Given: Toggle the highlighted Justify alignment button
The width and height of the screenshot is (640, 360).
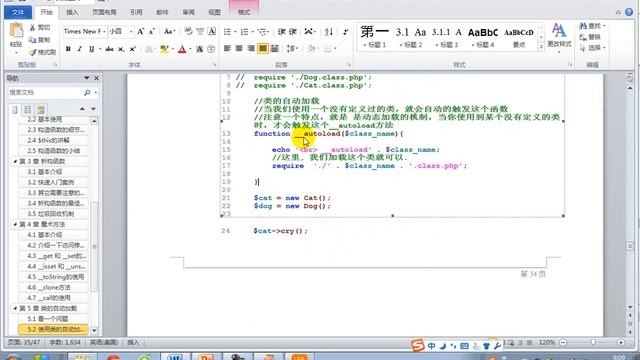Looking at the screenshot, I should pyautogui.click(x=263, y=49).
